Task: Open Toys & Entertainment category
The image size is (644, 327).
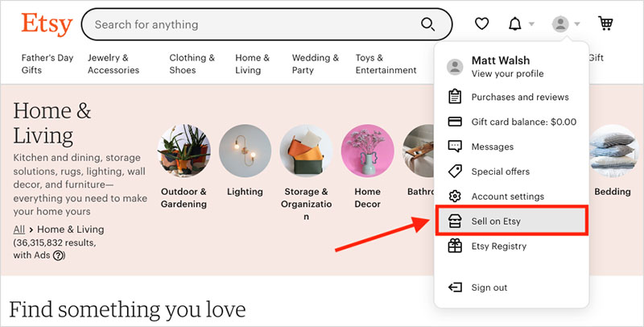Action: [x=386, y=64]
